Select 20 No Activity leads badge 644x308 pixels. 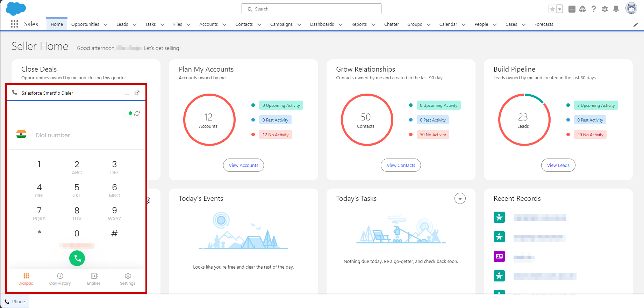coord(590,134)
